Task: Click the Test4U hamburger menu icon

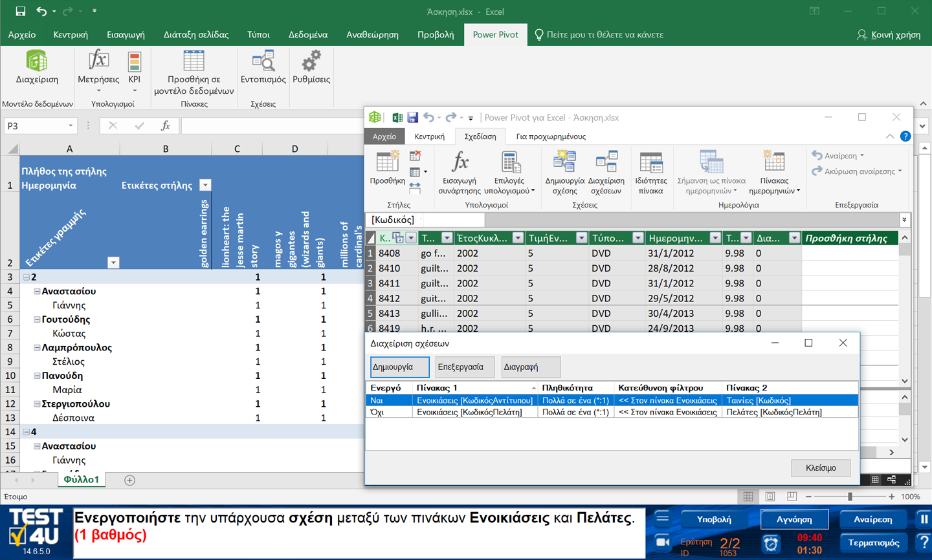Action: (x=662, y=518)
